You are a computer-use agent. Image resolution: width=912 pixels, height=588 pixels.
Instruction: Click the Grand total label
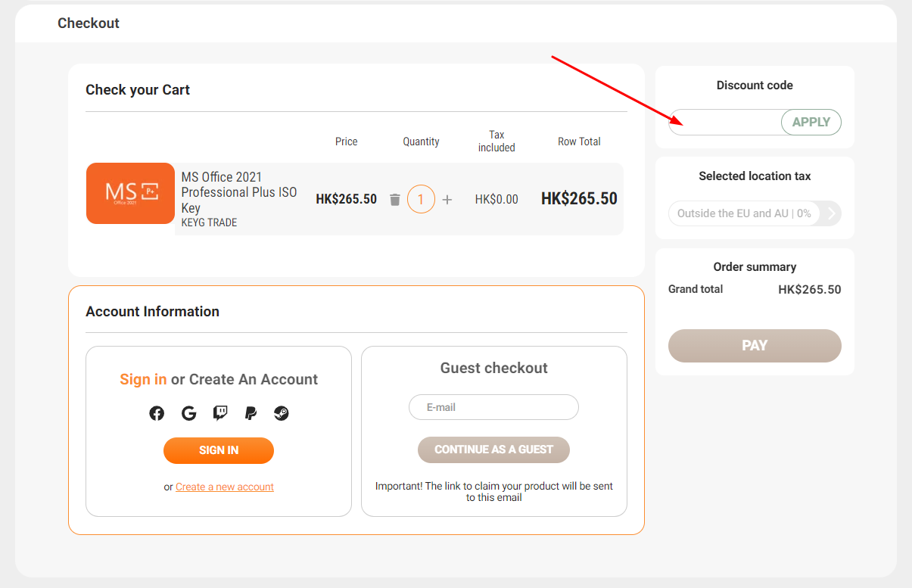pyautogui.click(x=696, y=289)
